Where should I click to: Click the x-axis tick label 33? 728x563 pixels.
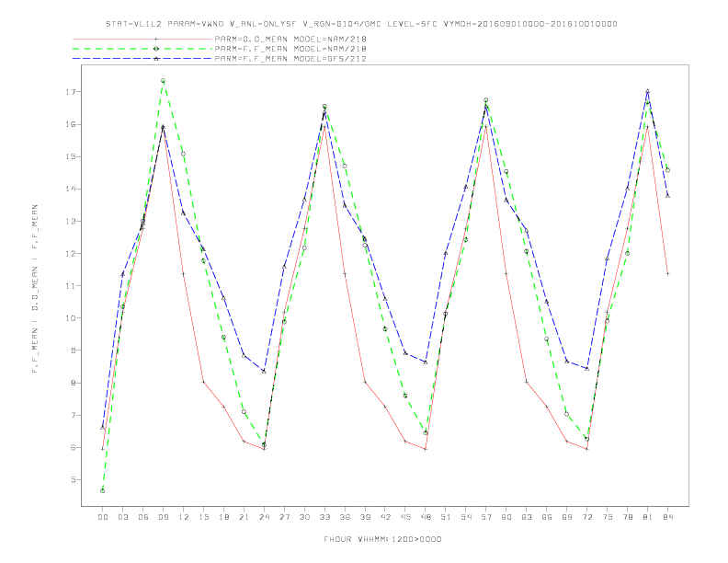(x=324, y=517)
